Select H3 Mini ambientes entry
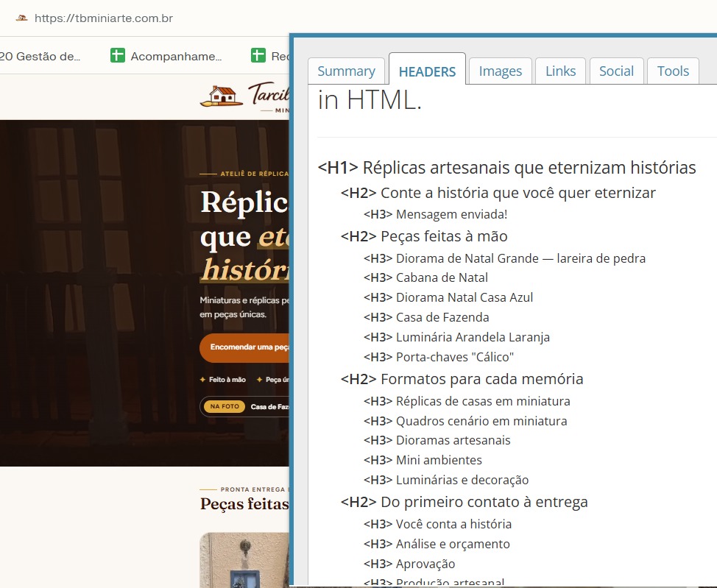Image resolution: width=717 pixels, height=588 pixels. point(423,461)
